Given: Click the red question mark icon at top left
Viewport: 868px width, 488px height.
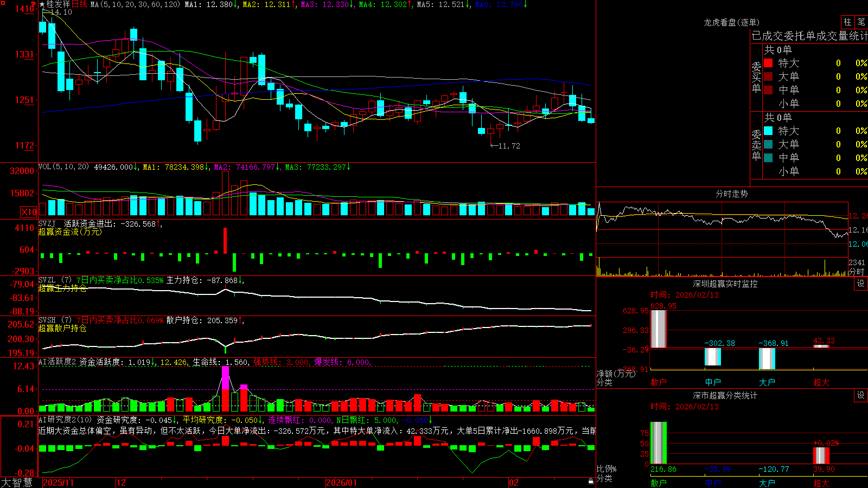Looking at the screenshot, I should pos(34,4).
